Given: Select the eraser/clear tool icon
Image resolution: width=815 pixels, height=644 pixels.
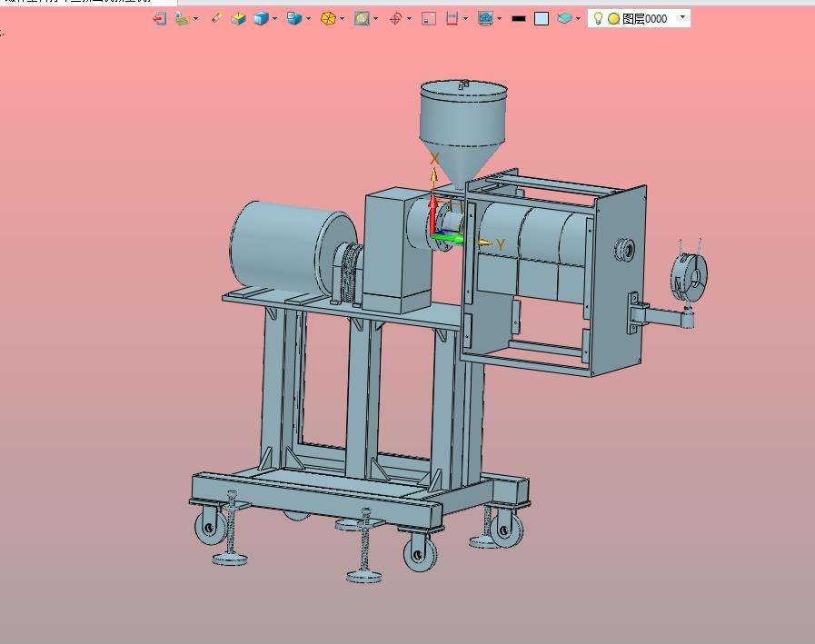Looking at the screenshot, I should pos(217,18).
